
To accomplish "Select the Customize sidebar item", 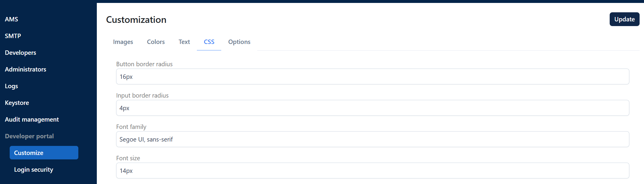I will [44, 153].
